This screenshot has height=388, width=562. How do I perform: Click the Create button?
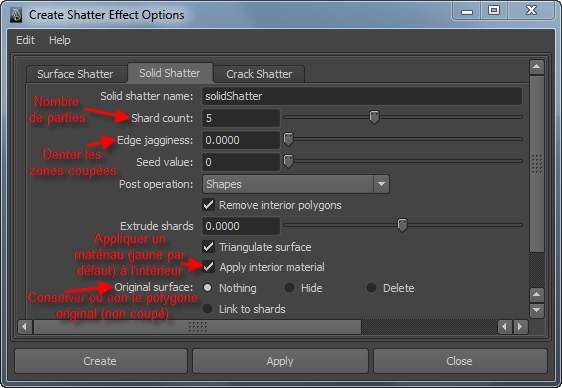coord(100,361)
